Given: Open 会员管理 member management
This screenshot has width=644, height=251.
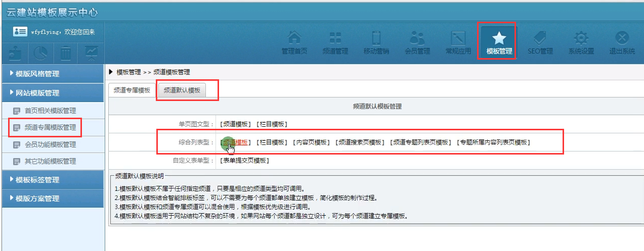Looking at the screenshot, I should point(417,42).
